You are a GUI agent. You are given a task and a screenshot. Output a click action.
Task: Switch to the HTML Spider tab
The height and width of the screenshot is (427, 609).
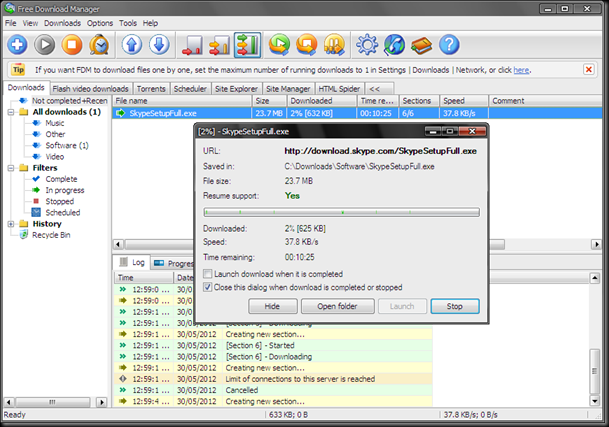pos(339,89)
